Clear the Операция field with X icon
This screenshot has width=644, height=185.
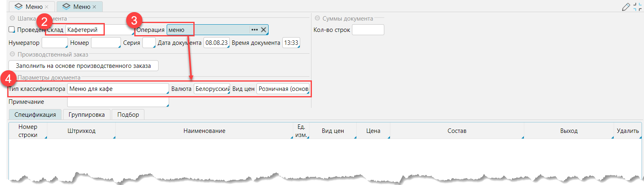click(263, 30)
